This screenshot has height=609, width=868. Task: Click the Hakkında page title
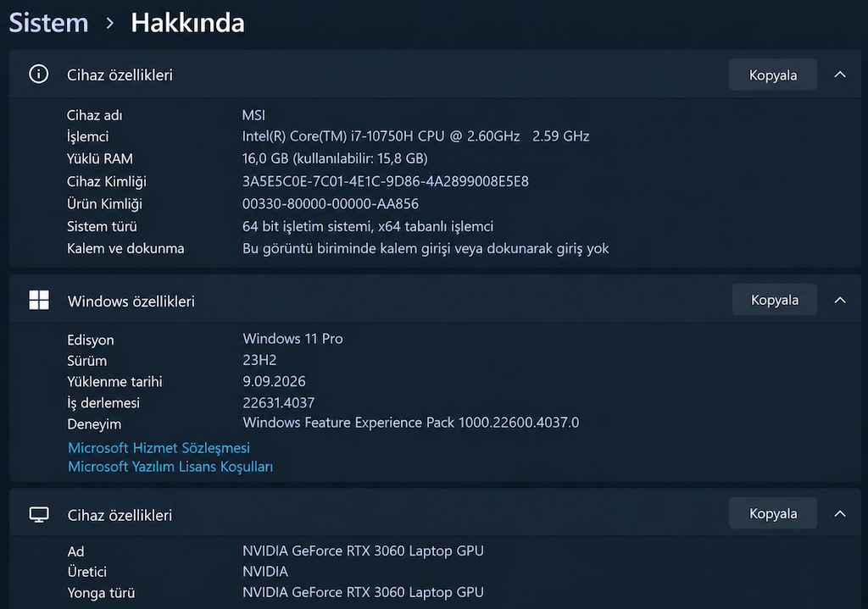tap(187, 23)
